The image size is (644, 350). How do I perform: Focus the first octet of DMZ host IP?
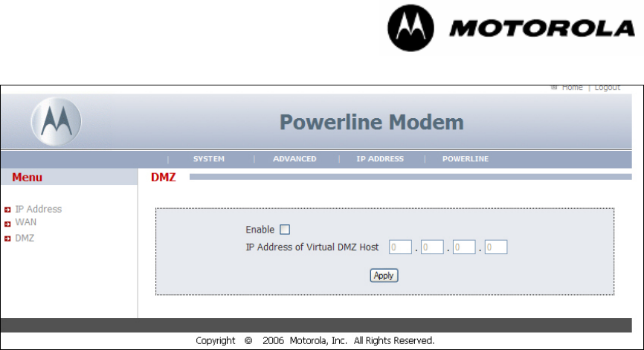(400, 247)
